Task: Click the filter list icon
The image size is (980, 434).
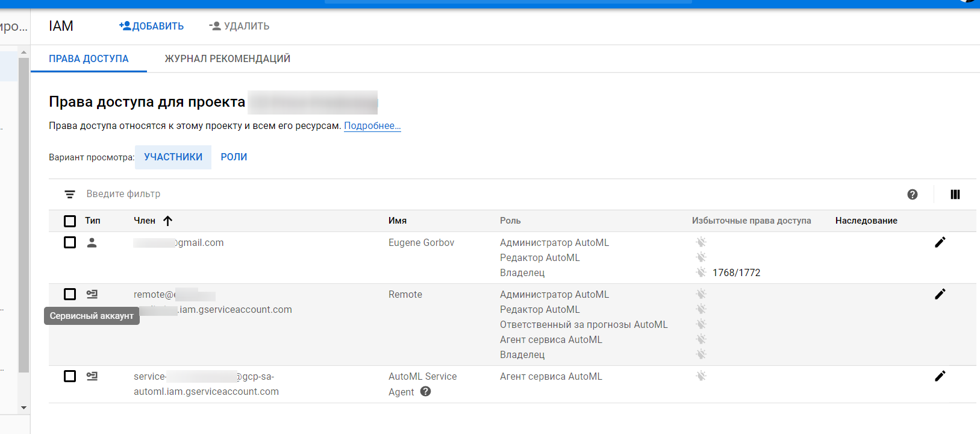Action: point(70,194)
